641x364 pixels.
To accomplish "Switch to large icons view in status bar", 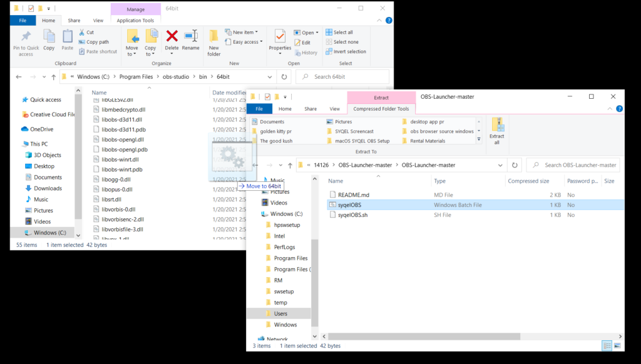I will (x=617, y=346).
